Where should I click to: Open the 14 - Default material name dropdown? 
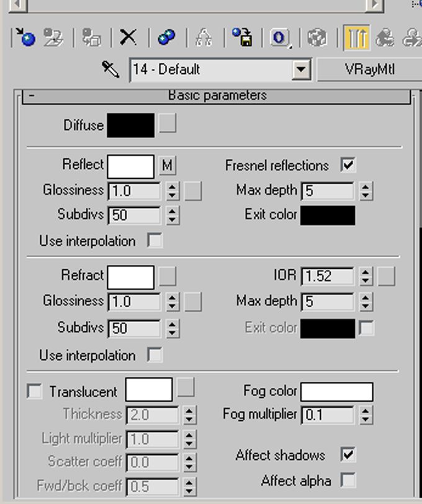pos(302,70)
